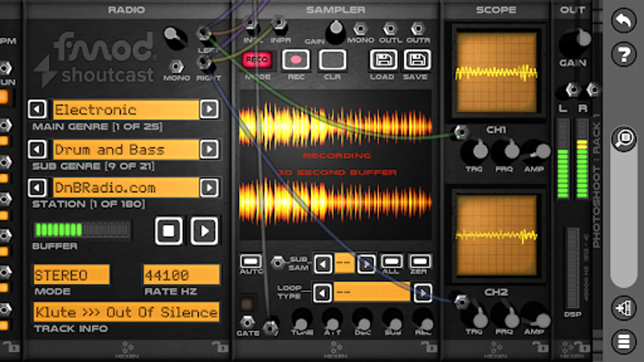Click the sampler INPR input jack
644x362 pixels.
click(279, 23)
